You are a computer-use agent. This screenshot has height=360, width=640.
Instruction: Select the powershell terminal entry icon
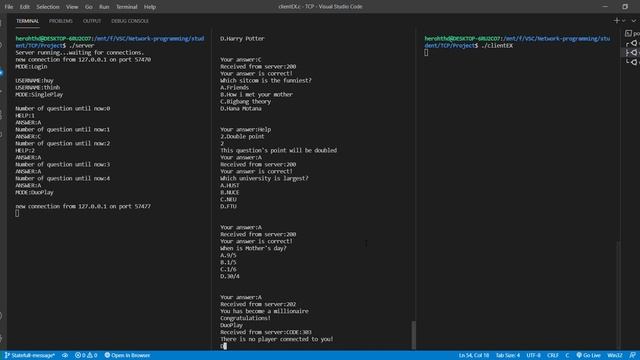pyautogui.click(x=628, y=33)
